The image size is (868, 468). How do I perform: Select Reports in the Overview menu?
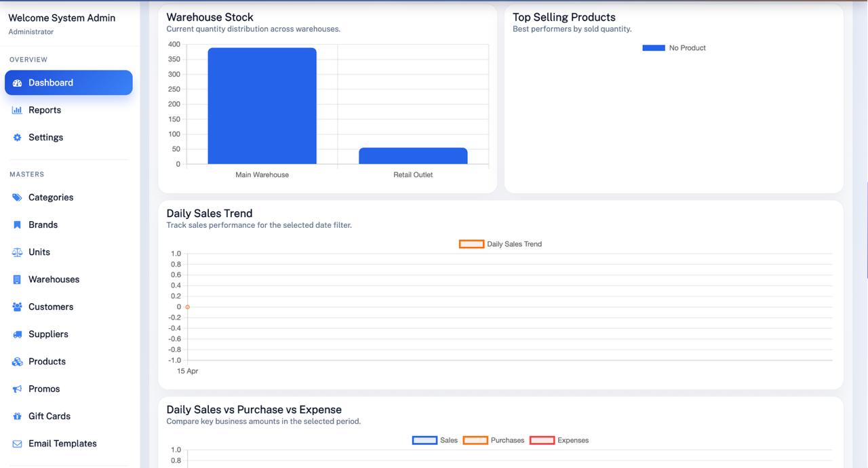coord(45,109)
